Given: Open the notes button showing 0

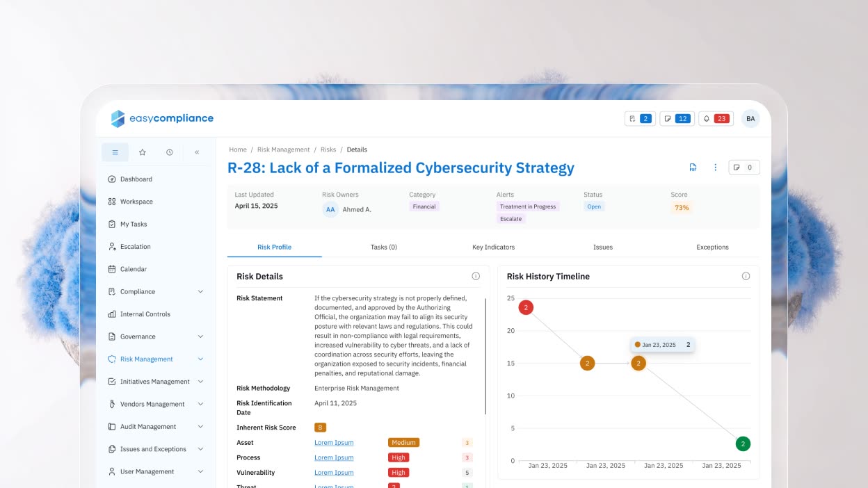Looking at the screenshot, I should tap(744, 168).
